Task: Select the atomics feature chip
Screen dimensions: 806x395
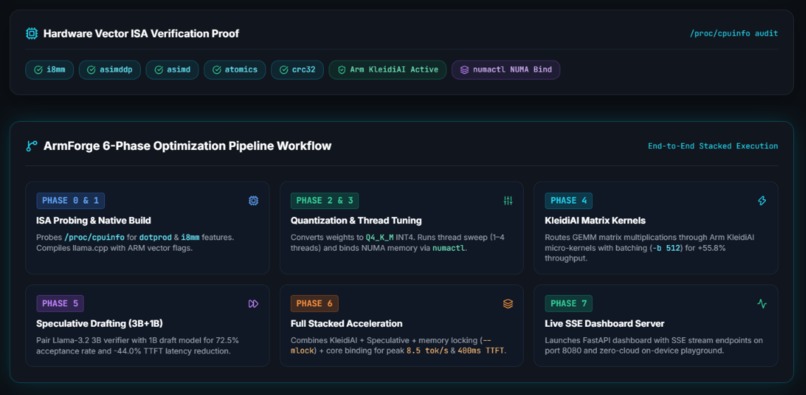Action: pyautogui.click(x=235, y=70)
